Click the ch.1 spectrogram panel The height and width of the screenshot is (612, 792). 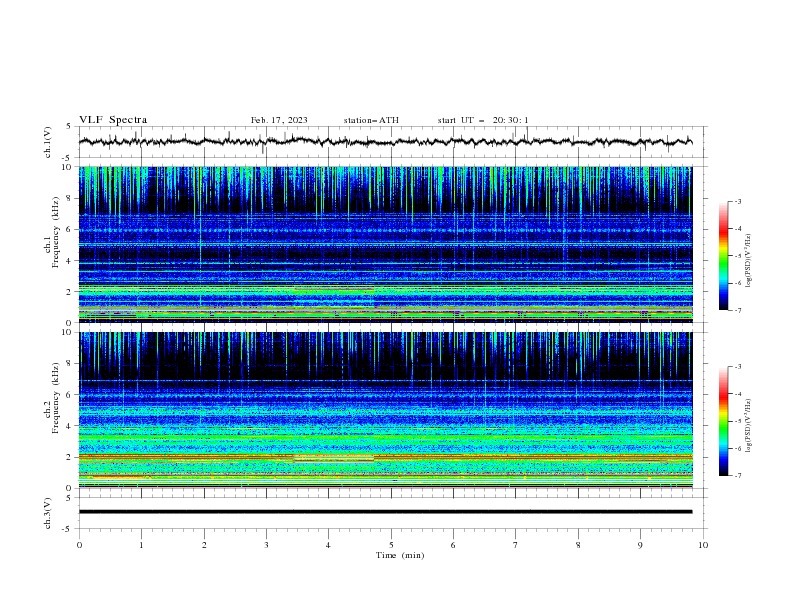tap(385, 244)
